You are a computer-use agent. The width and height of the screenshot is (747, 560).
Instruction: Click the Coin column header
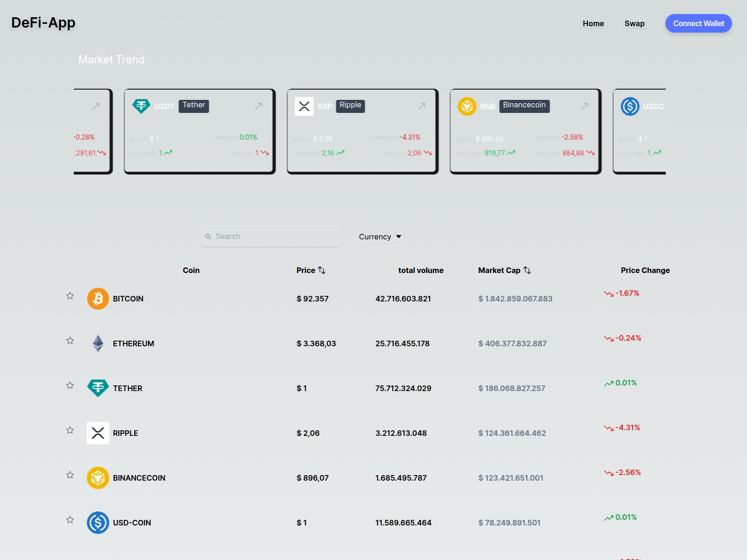[191, 270]
